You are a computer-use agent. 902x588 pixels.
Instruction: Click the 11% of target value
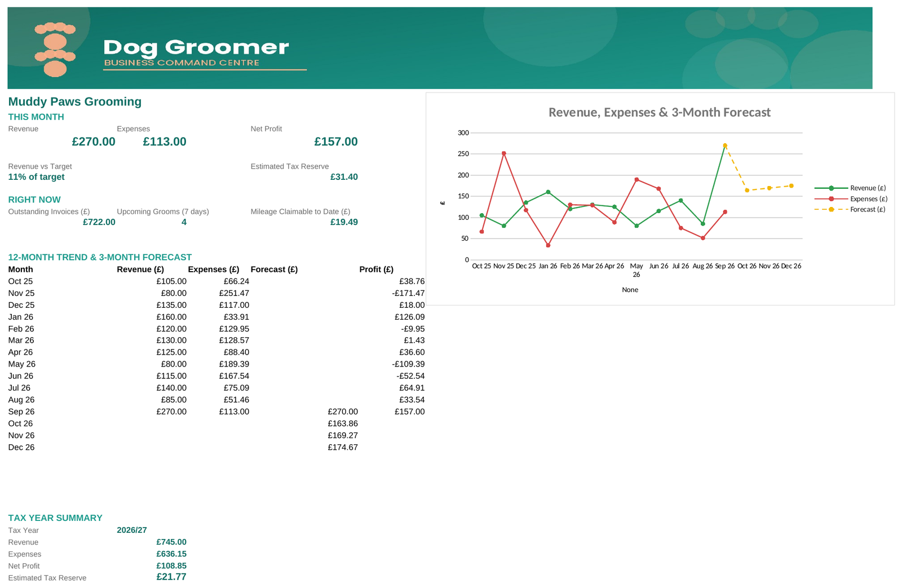point(37,177)
